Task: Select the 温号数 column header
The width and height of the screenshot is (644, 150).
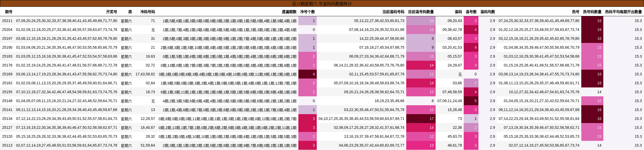Action: point(471,12)
